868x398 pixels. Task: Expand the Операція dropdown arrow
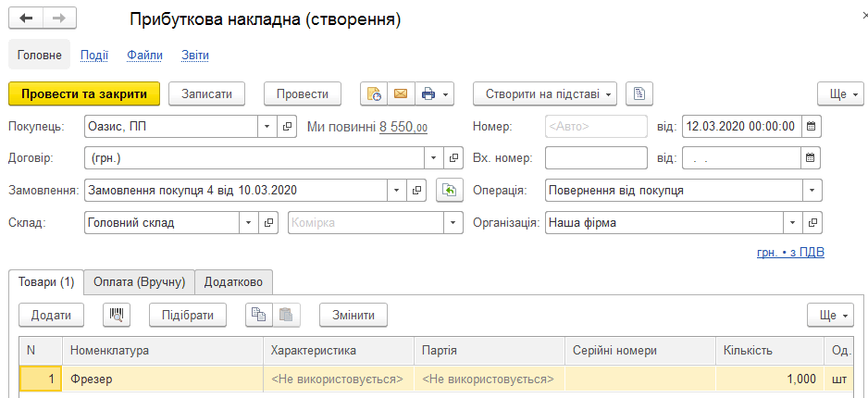click(812, 191)
